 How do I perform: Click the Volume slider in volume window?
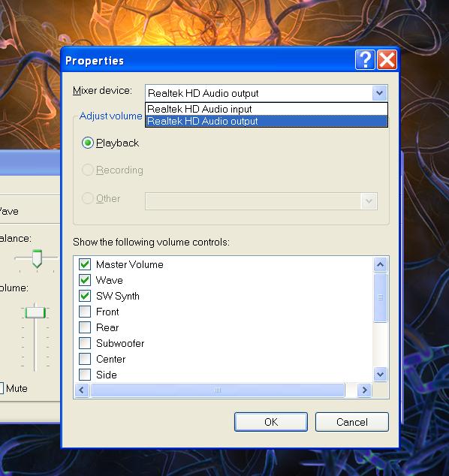35,312
